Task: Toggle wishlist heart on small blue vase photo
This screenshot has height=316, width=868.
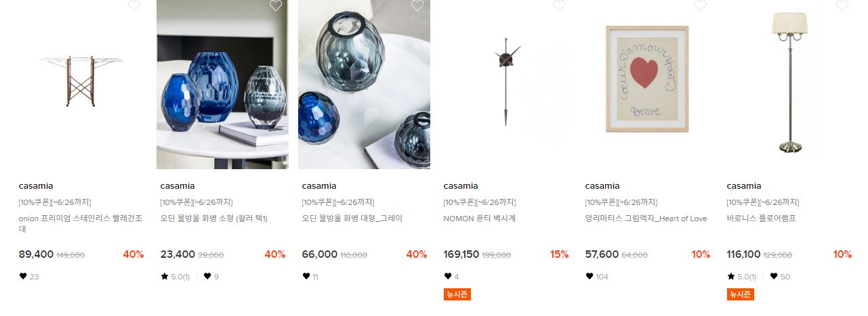Action: click(x=276, y=5)
